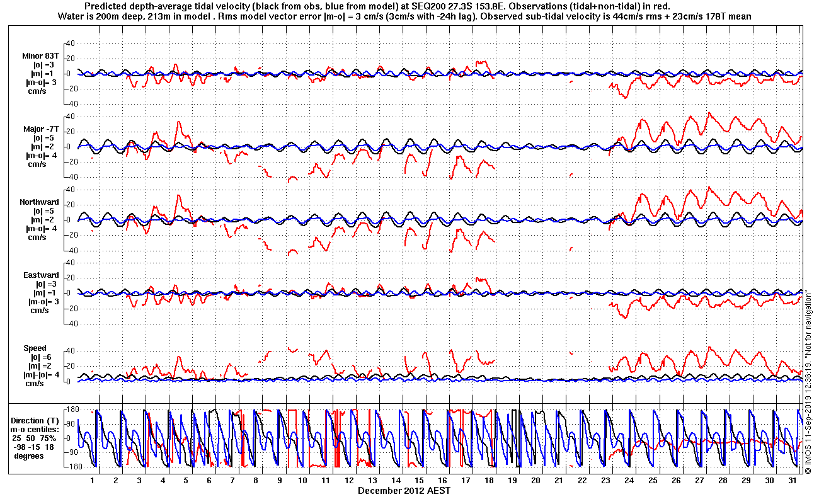
Task: Select the "Major -7T" panel label
Action: click(42, 129)
